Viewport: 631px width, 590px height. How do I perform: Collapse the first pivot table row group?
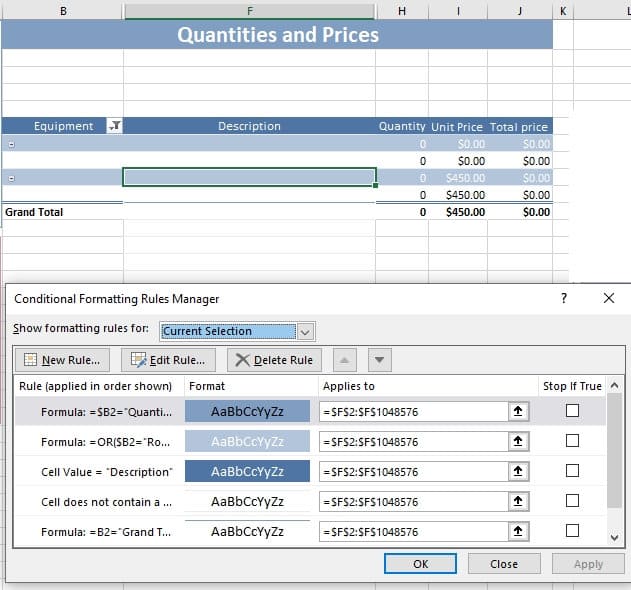10,144
